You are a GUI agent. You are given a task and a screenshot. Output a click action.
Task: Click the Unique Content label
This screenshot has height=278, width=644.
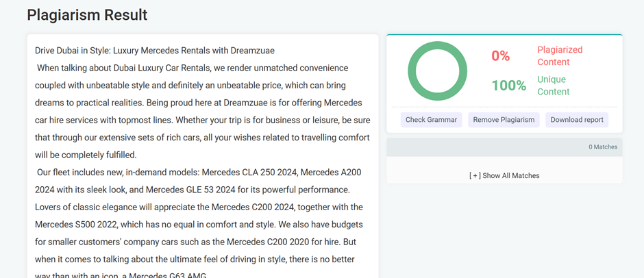pyautogui.click(x=554, y=86)
